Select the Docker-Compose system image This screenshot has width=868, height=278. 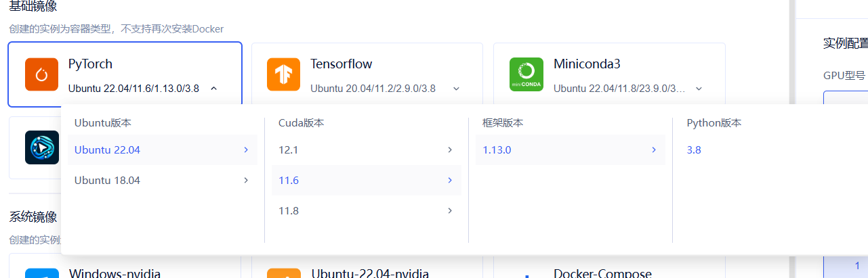609,266
